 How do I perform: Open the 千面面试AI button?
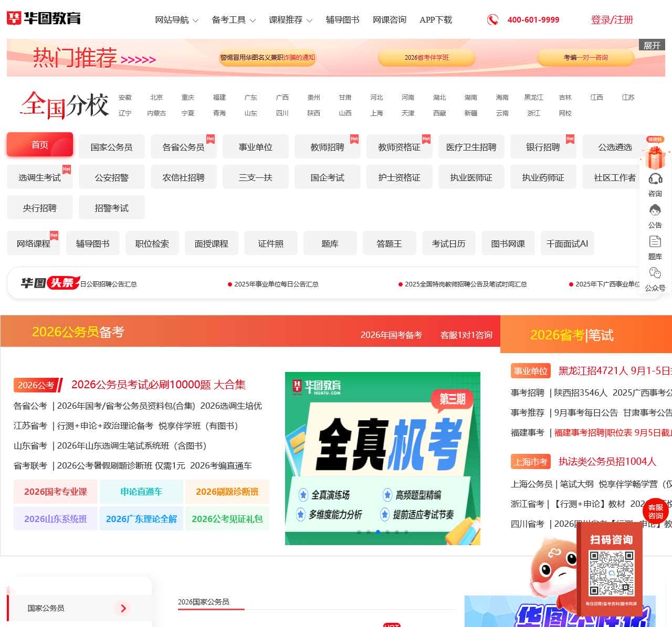567,243
